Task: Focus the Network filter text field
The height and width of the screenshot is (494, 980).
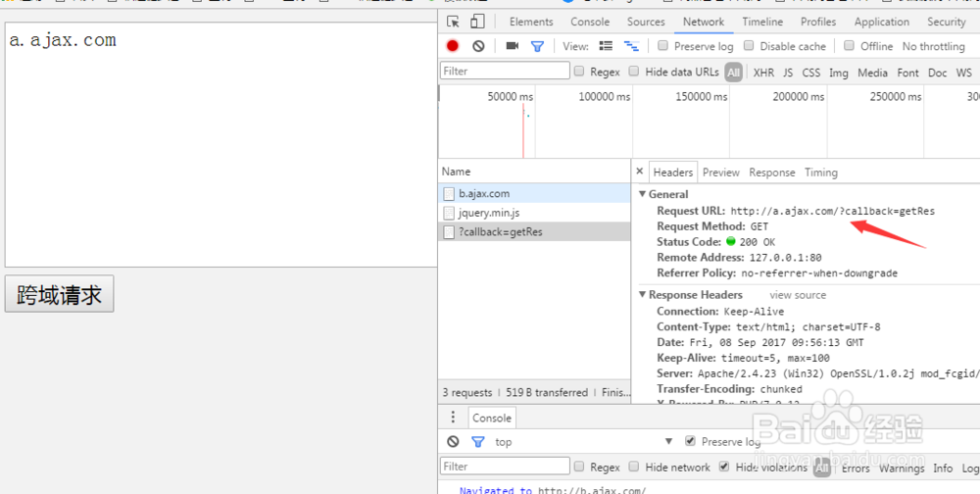Action: [x=505, y=71]
